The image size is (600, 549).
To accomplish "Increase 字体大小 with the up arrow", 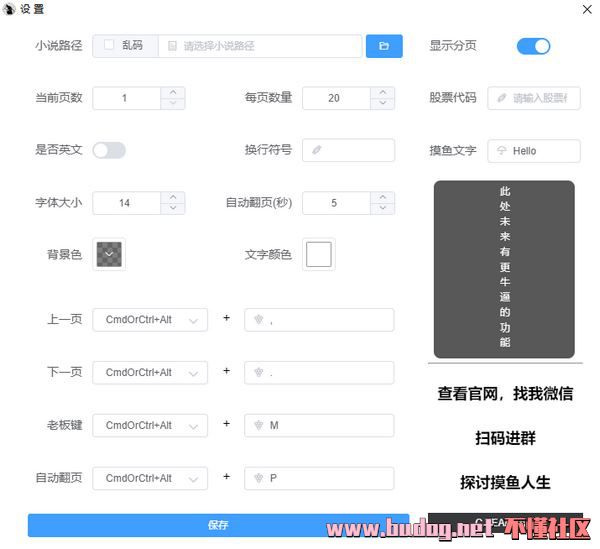I will [173, 197].
